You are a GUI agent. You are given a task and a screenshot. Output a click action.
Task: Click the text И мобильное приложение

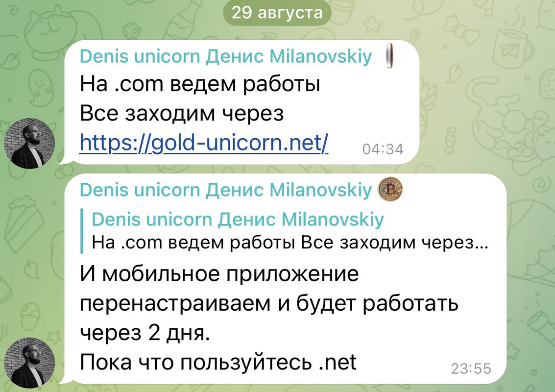pyautogui.click(x=219, y=274)
